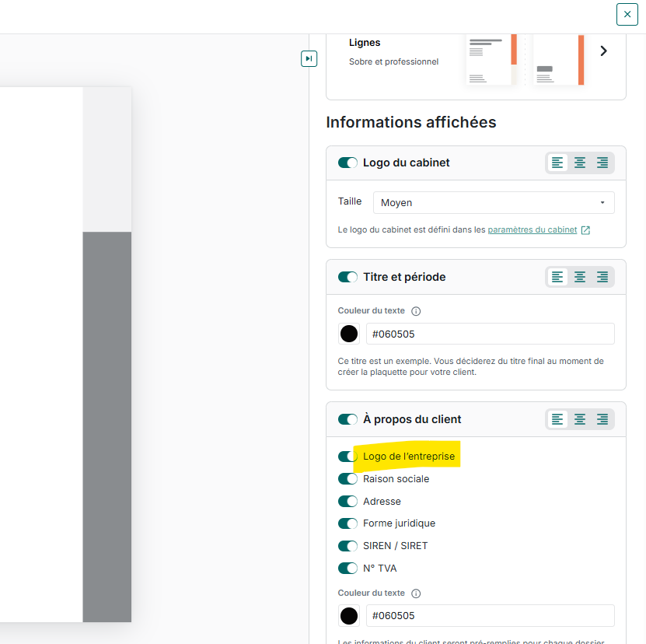Screen dimensions: 646x644
Task: Open the paramètres du cabinet link
Action: pos(533,230)
